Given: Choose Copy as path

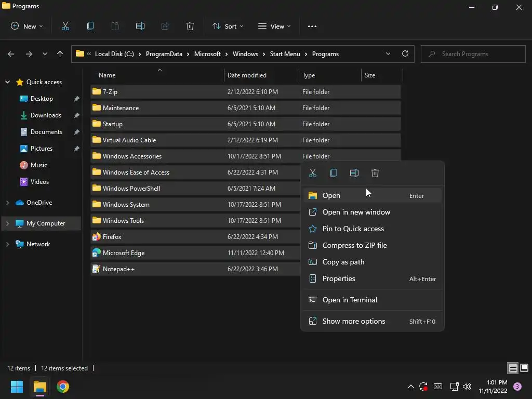Looking at the screenshot, I should pyautogui.click(x=372, y=262).
